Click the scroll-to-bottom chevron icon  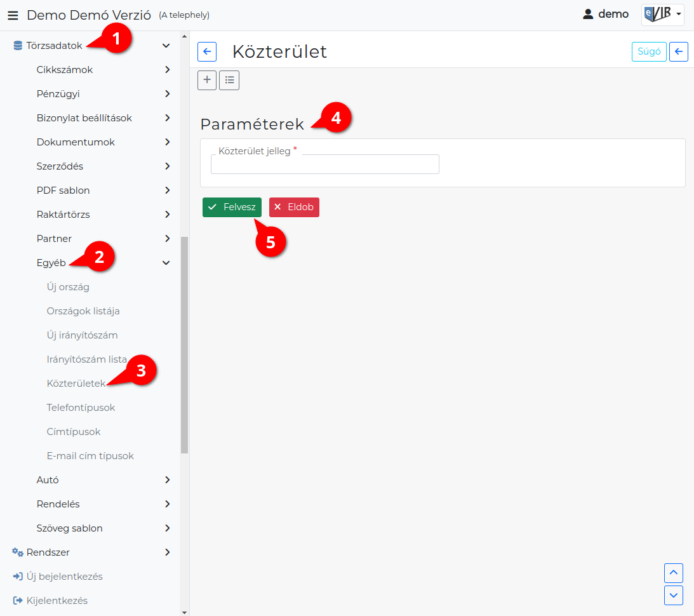click(x=673, y=595)
